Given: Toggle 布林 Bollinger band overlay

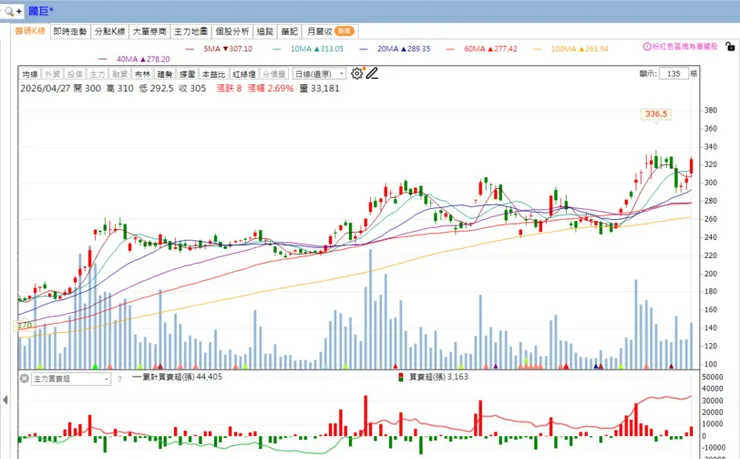Looking at the screenshot, I should pyautogui.click(x=142, y=74).
